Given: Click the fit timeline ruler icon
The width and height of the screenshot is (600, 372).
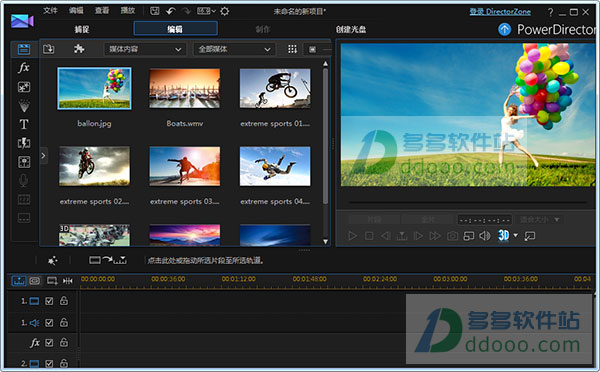Looking at the screenshot, I should coord(68,281).
